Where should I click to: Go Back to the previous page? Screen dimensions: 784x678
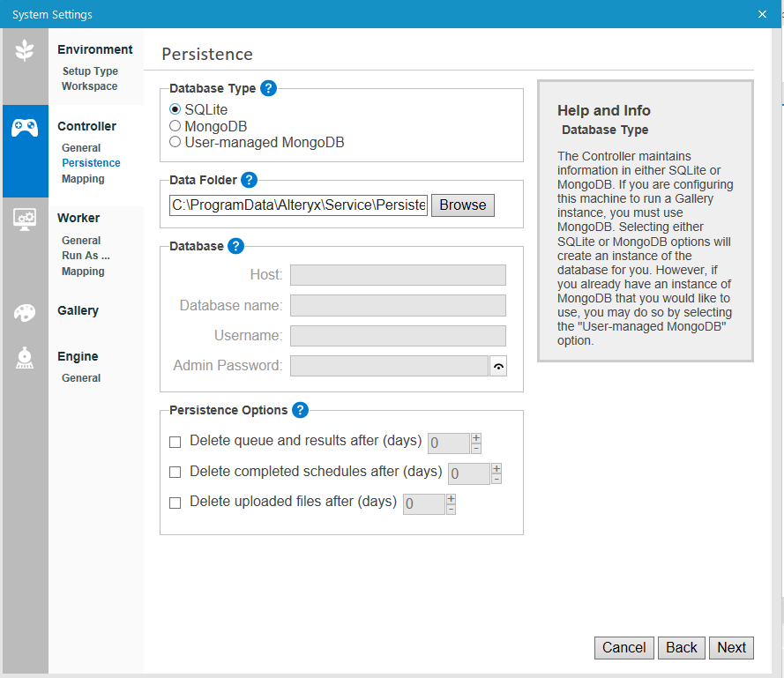[682, 648]
